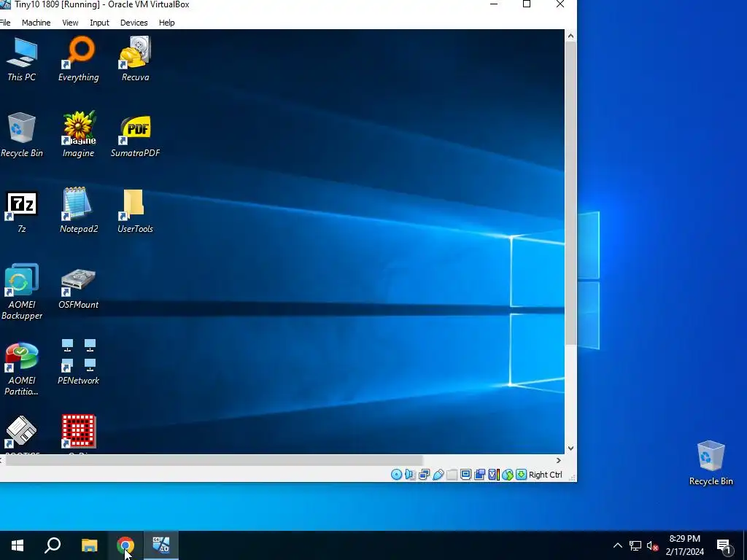Open the 7z archiver shortcut
Screen dimensions: 747x560
pos(21,212)
